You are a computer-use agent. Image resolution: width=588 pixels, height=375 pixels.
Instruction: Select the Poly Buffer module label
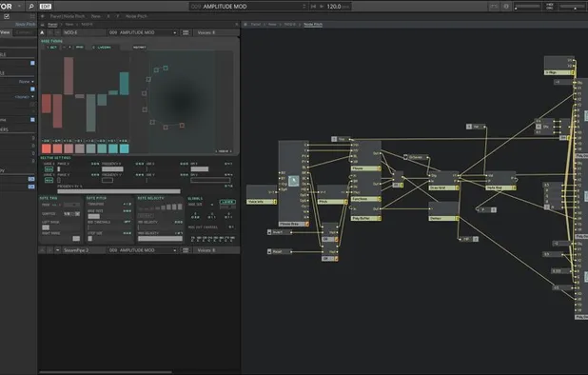366,218
